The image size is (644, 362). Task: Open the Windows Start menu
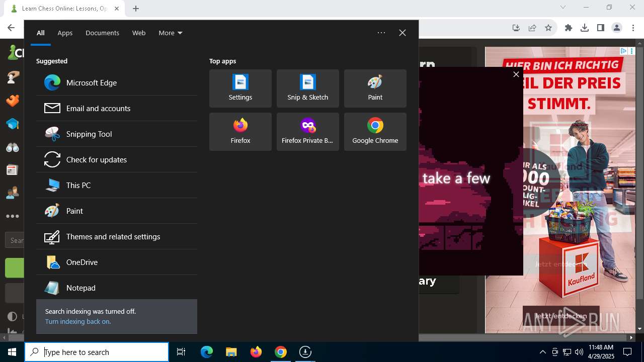tap(12, 352)
